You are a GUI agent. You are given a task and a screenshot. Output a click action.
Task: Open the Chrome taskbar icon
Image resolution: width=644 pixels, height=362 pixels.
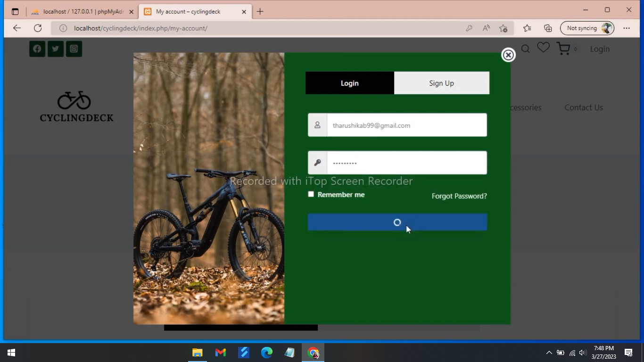[313, 353]
